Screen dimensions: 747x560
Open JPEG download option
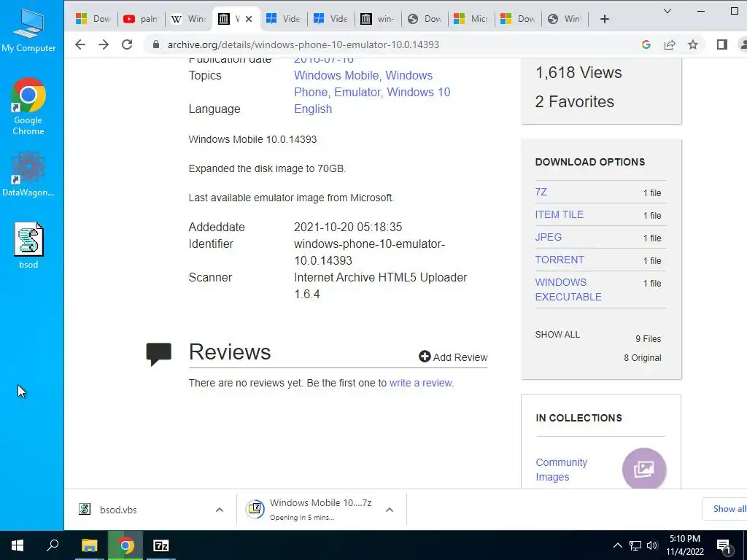[549, 237]
